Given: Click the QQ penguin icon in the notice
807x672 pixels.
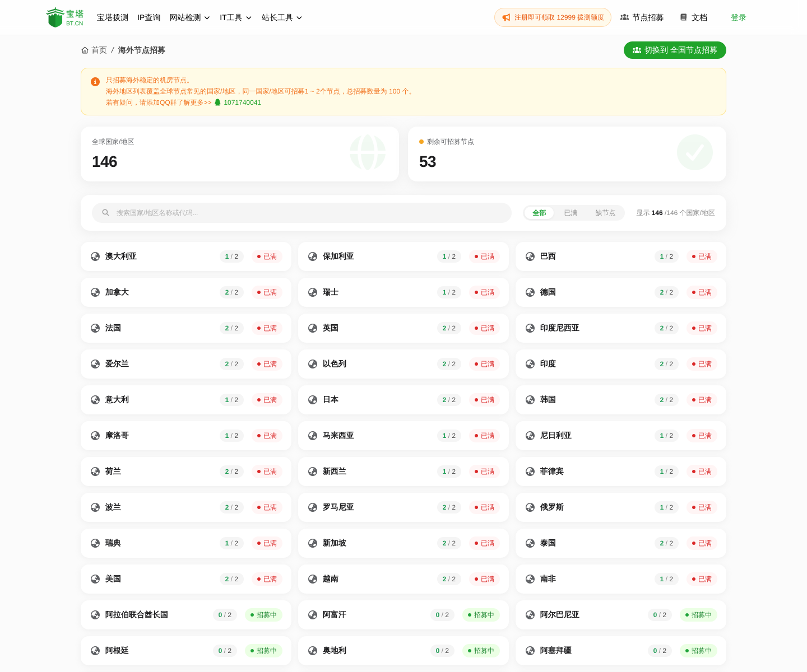Looking at the screenshot, I should click(217, 102).
